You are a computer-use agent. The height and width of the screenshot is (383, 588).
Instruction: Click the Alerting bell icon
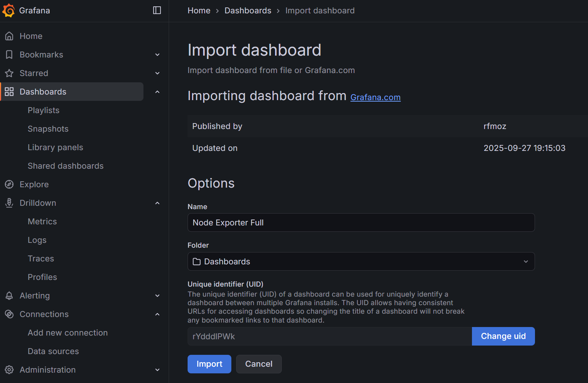9,295
